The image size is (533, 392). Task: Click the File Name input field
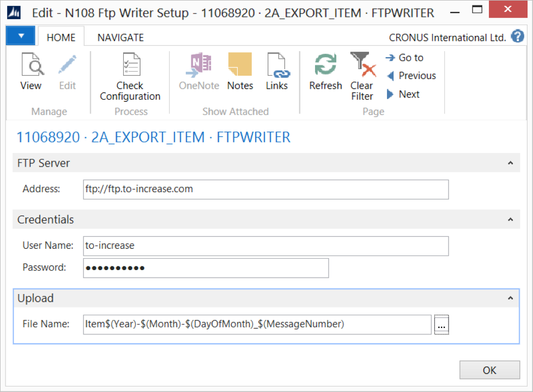coord(257,324)
